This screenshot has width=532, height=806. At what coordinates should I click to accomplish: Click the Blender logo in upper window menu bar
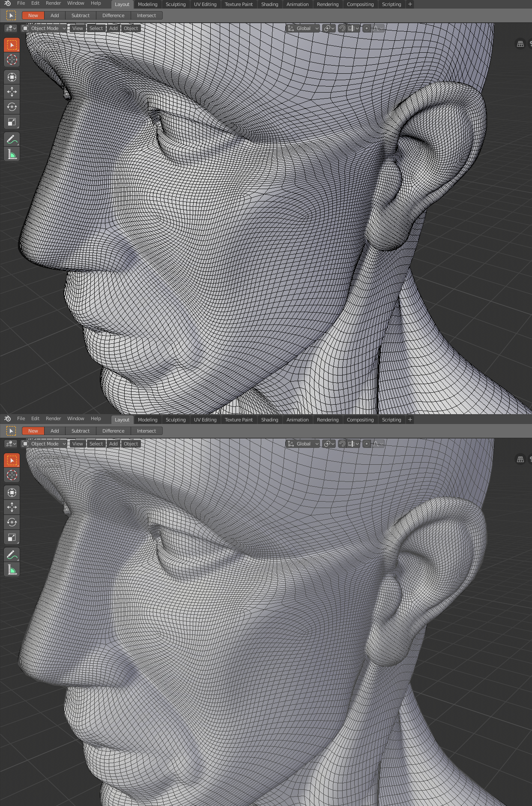[x=7, y=3]
